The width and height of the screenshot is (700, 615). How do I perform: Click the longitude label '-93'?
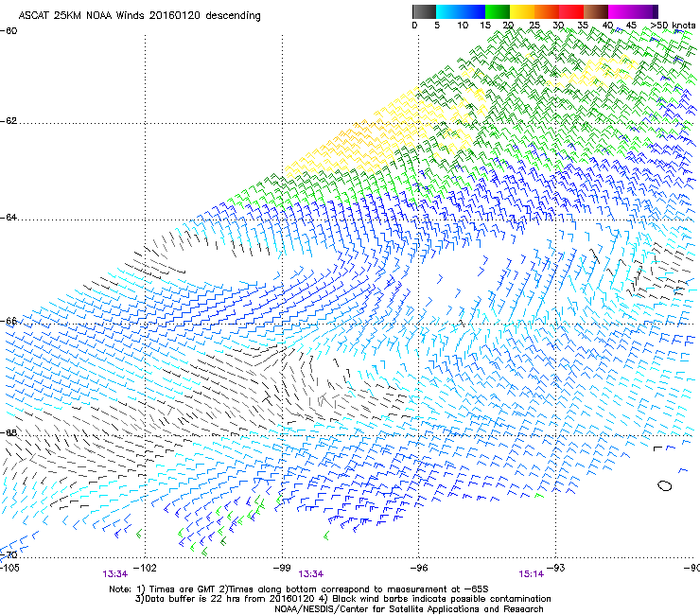point(556,568)
